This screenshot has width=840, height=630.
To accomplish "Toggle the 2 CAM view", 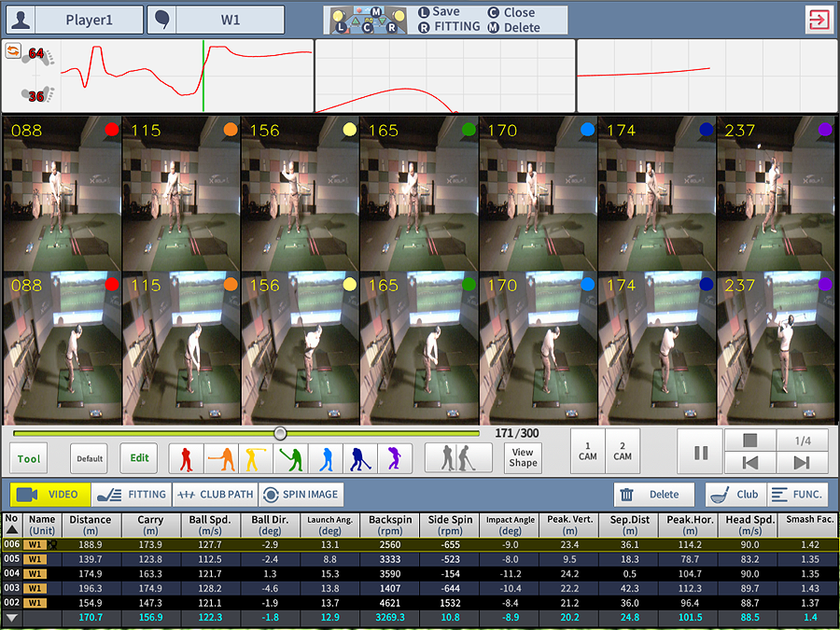I will click(623, 452).
